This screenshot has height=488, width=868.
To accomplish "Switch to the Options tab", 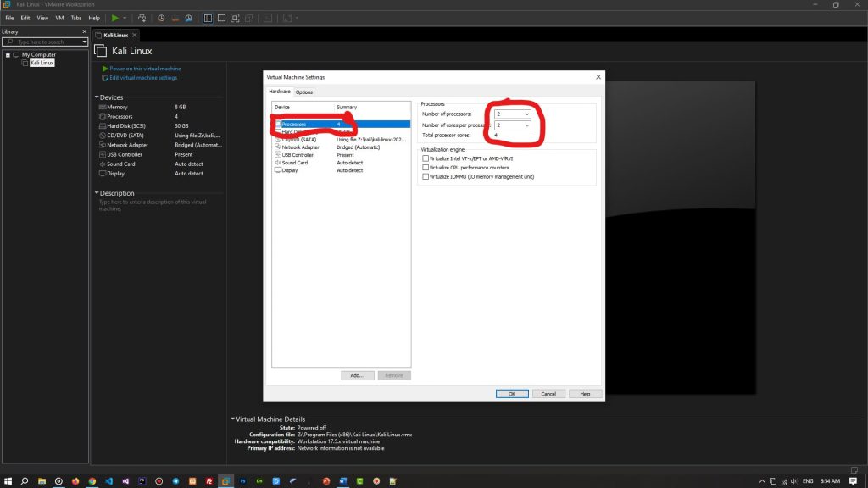I will [x=304, y=91].
